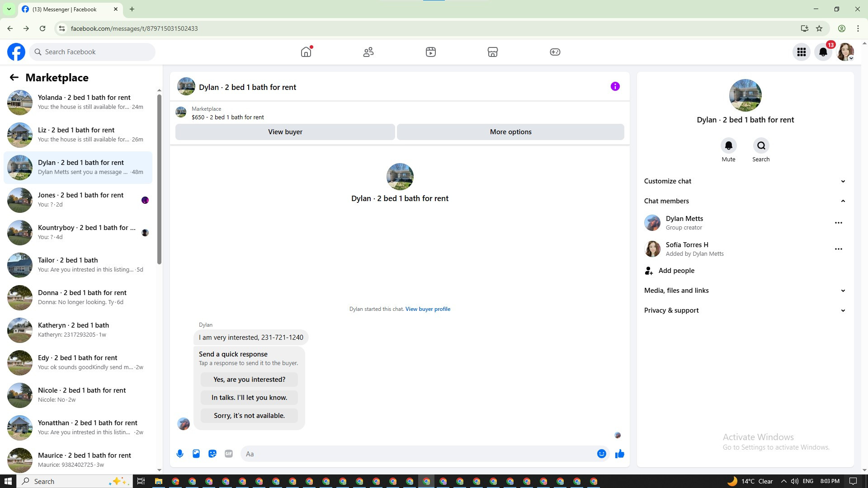This screenshot has width=868, height=488.
Task: Open the GIF picker icon
Action: coord(229,454)
